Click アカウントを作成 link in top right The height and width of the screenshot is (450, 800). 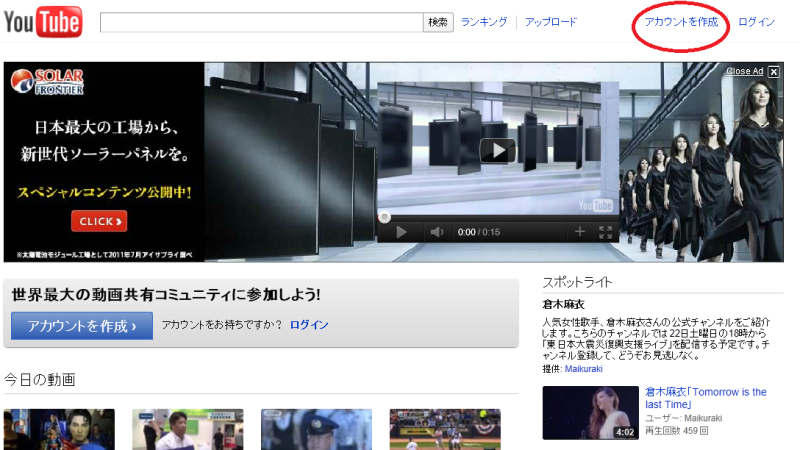[681, 22]
